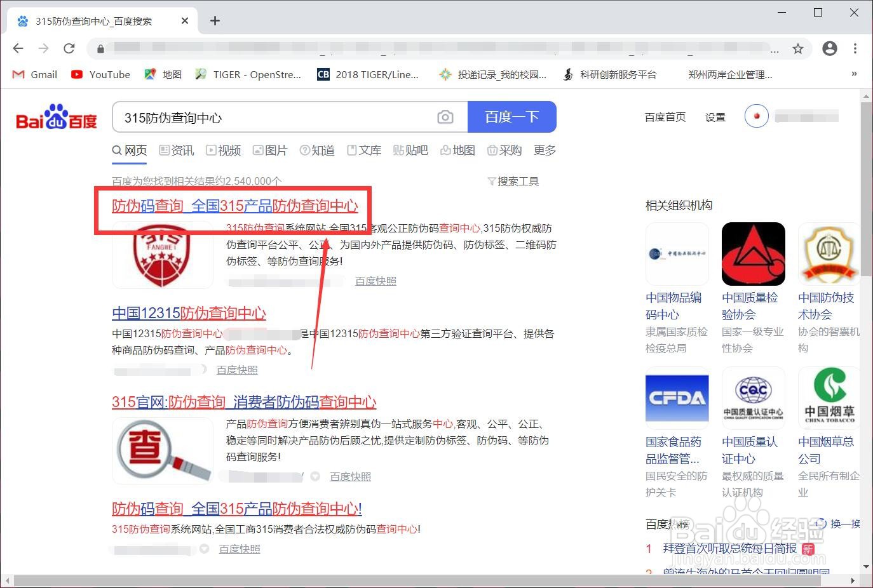Open the Gmail bookmark
Image resolution: width=873 pixels, height=588 pixels.
pos(35,74)
